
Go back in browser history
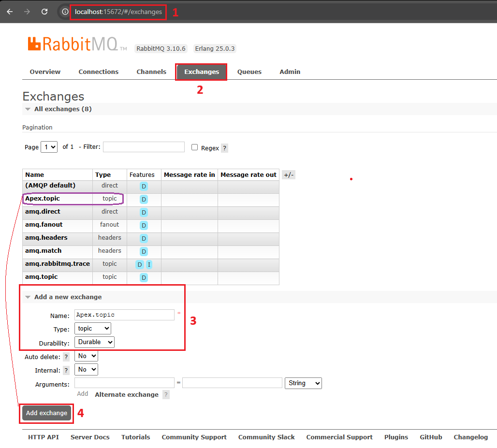click(10, 12)
